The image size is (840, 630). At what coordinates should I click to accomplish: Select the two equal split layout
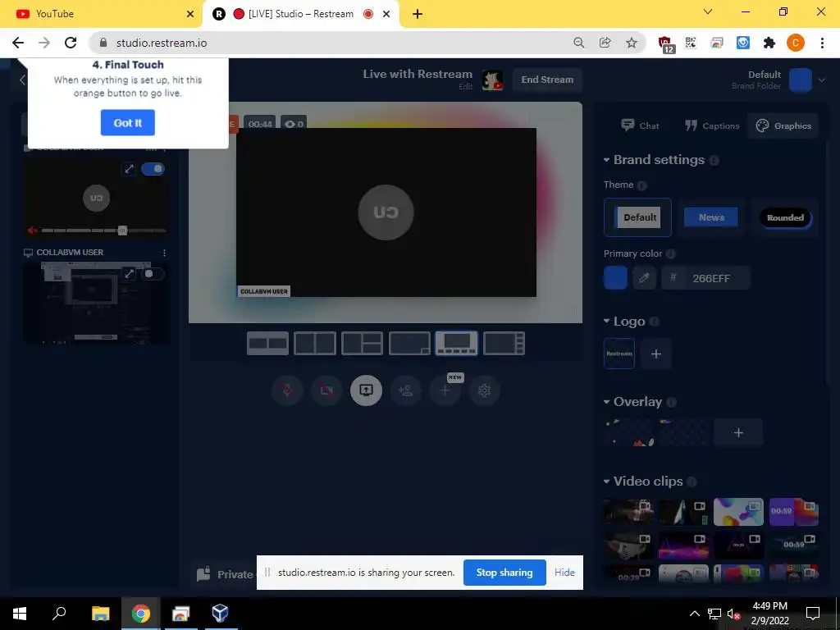click(x=315, y=344)
